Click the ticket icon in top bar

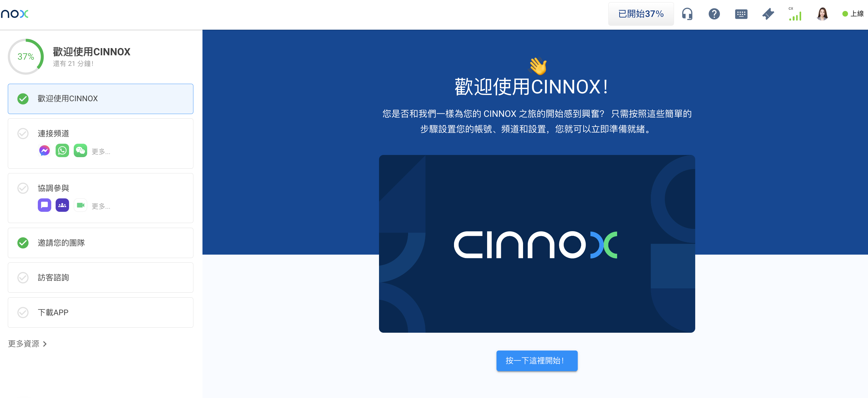(x=768, y=14)
